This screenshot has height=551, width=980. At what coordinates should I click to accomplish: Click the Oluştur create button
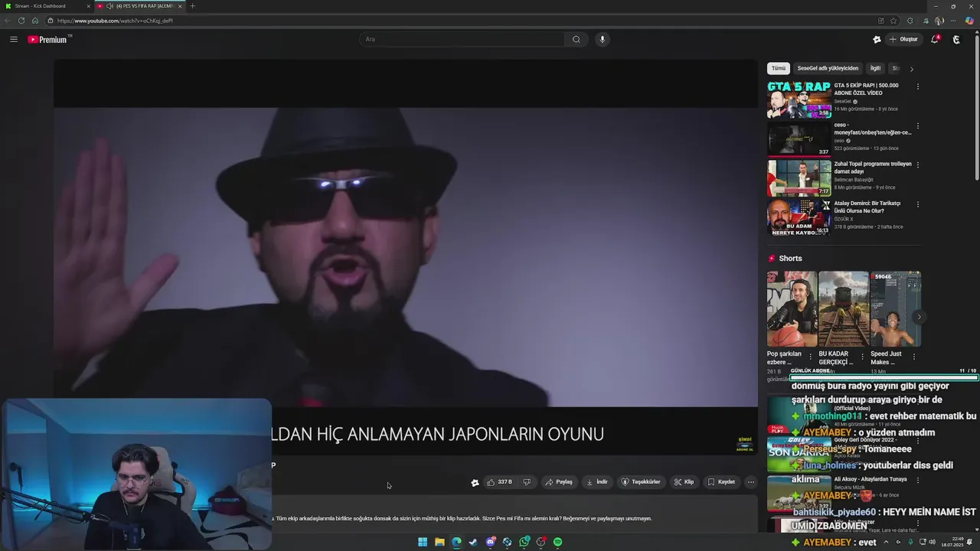tap(903, 39)
